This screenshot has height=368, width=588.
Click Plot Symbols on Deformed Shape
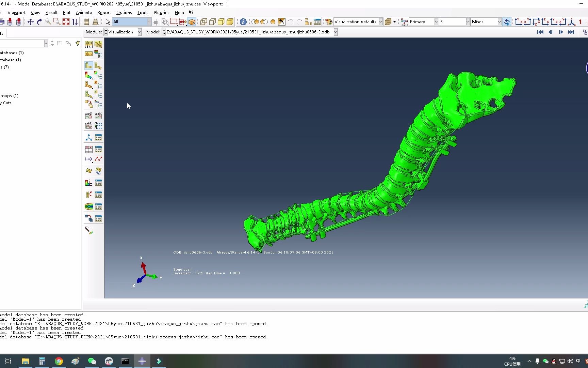pyautogui.click(x=88, y=85)
